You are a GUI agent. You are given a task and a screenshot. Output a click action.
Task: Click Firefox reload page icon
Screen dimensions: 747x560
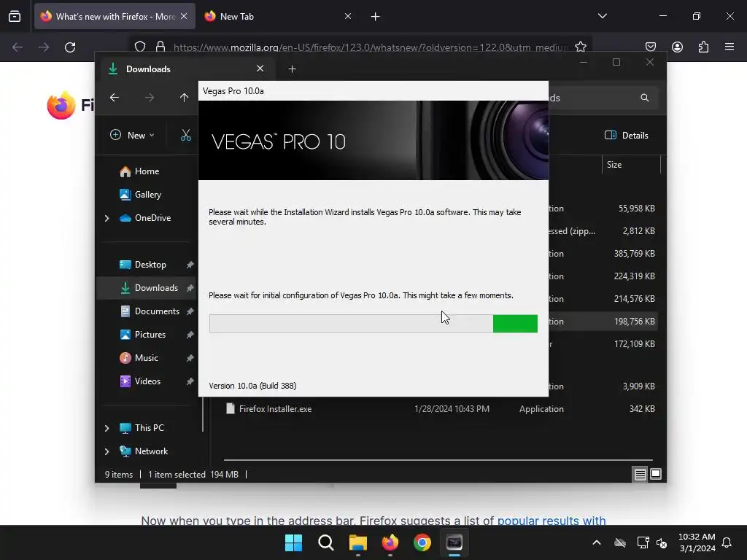(70, 47)
